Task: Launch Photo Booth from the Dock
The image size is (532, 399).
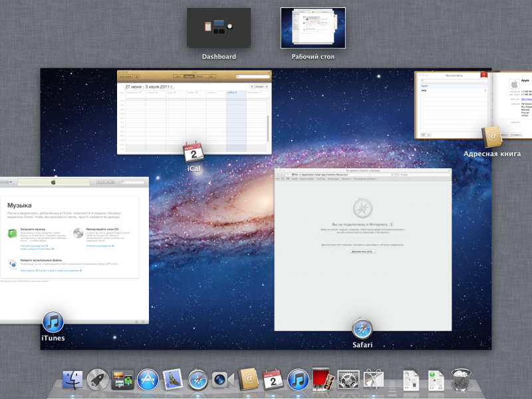Action: tap(323, 379)
